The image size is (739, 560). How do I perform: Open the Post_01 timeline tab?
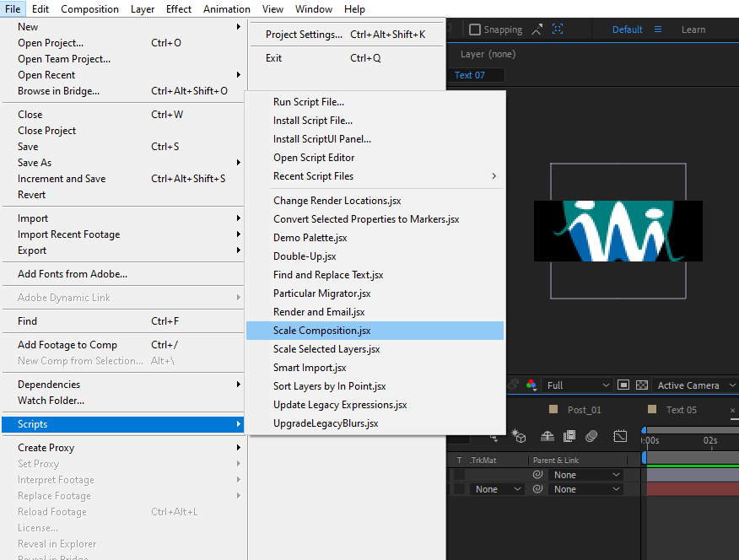point(585,410)
